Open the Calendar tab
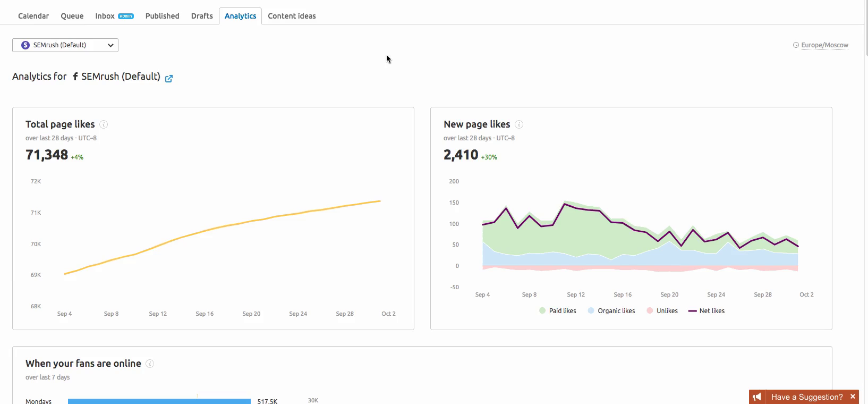Image resolution: width=868 pixels, height=404 pixels. (x=33, y=16)
